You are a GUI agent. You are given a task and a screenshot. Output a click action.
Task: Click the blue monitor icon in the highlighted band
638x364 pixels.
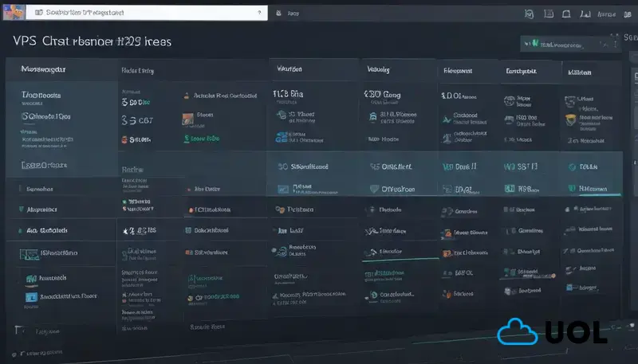tap(283, 189)
